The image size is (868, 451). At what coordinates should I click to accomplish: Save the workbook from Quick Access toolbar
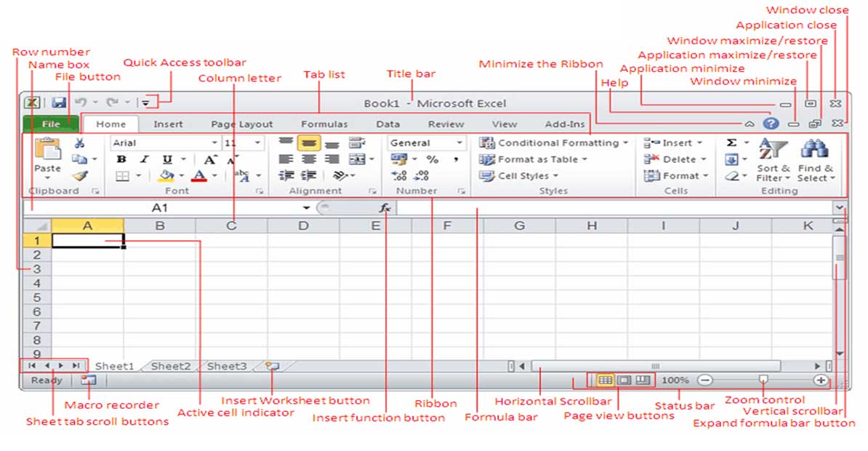[x=59, y=103]
